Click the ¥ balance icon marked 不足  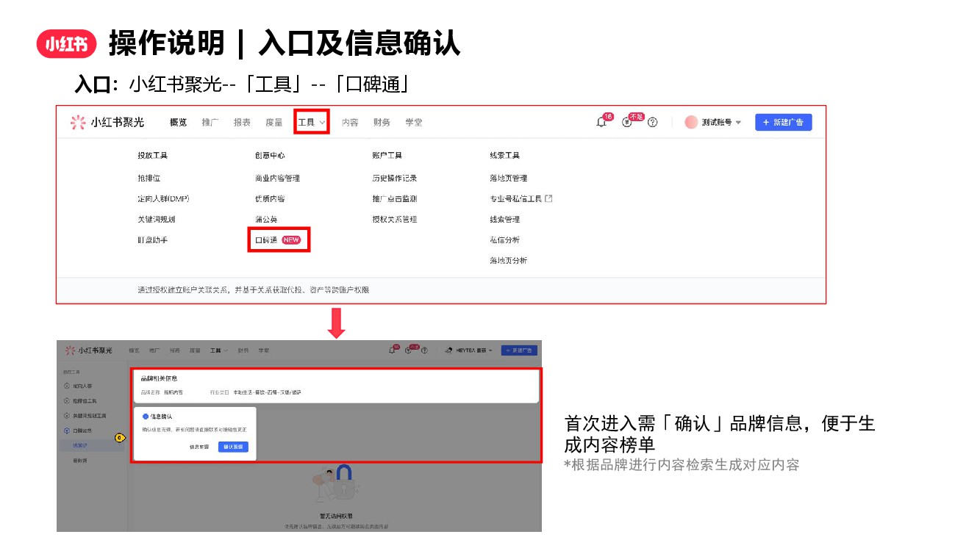click(x=626, y=123)
